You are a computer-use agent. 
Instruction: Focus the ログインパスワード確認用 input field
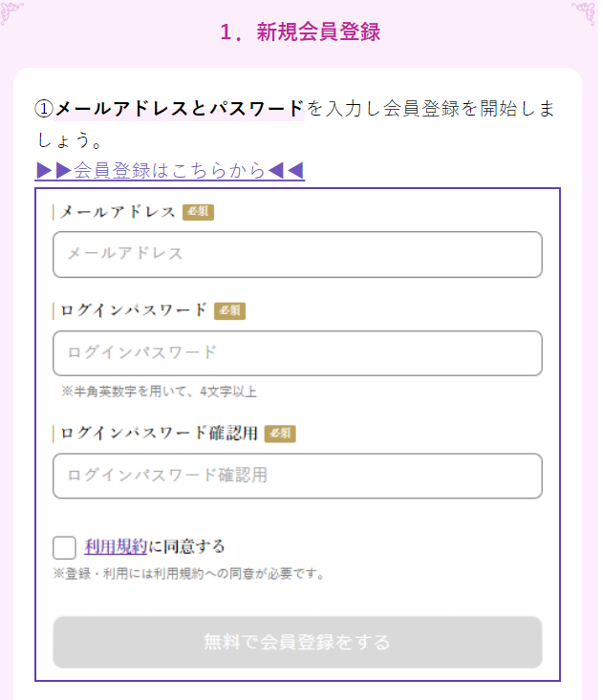coord(297,476)
